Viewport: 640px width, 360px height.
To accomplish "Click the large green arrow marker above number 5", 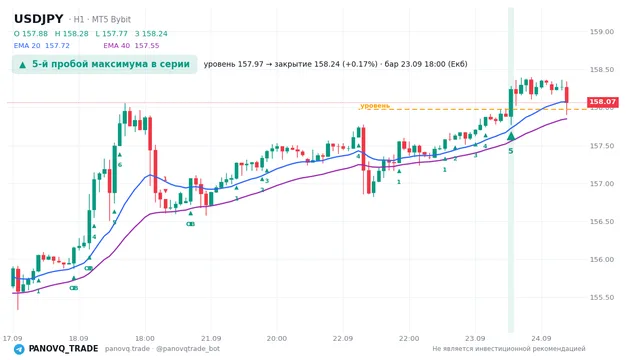I will tap(511, 136).
